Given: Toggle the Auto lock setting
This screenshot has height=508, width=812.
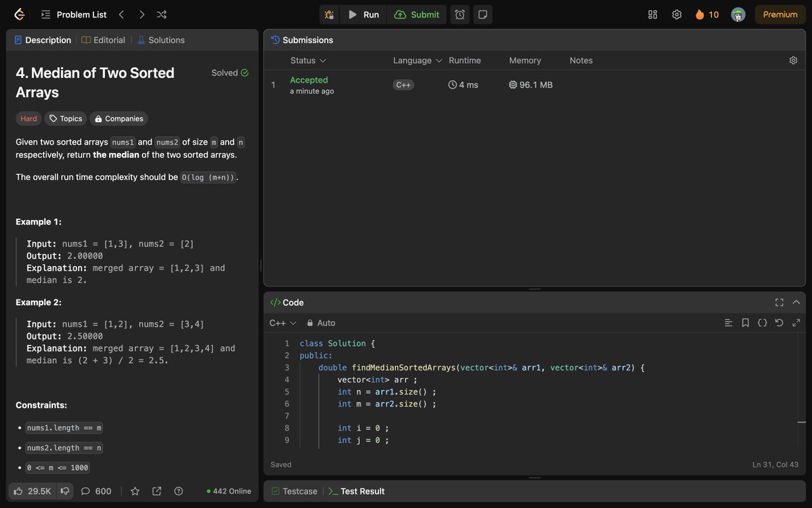Looking at the screenshot, I should pos(321,323).
